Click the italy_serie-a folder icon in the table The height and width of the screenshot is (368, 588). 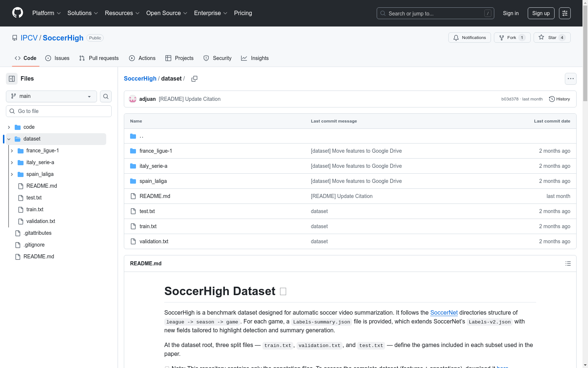133,166
